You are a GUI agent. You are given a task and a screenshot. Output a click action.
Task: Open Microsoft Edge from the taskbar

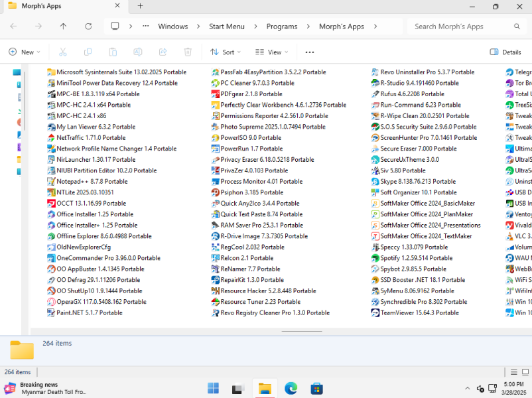tap(291, 388)
